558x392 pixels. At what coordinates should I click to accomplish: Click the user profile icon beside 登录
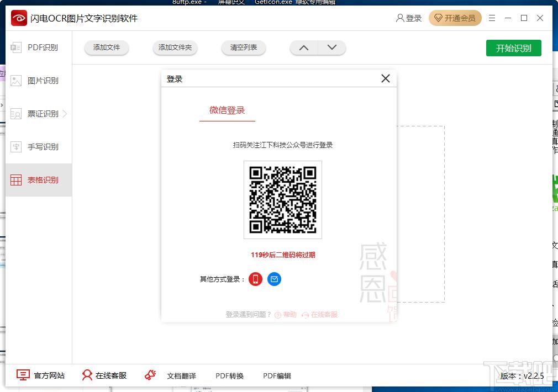tap(400, 18)
